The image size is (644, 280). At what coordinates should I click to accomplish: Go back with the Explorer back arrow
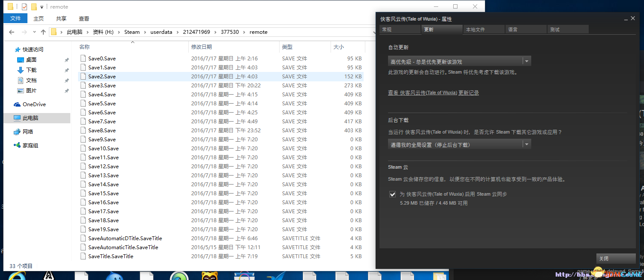coord(12,32)
